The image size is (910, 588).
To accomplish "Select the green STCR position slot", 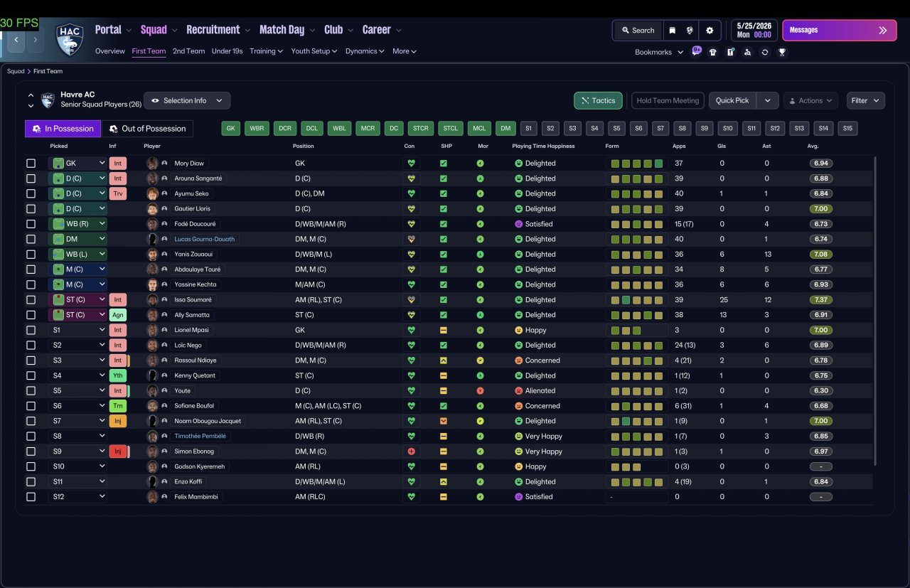I will [x=420, y=129].
